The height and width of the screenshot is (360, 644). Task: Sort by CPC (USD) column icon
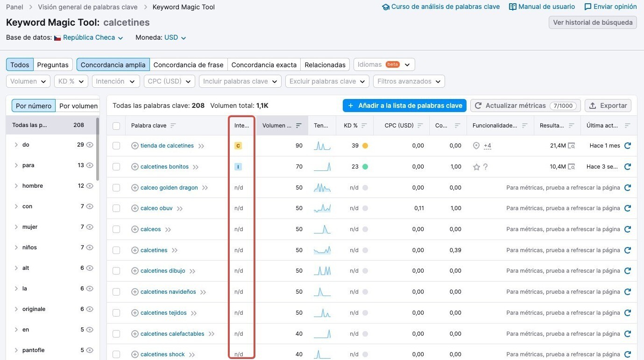[x=420, y=126]
